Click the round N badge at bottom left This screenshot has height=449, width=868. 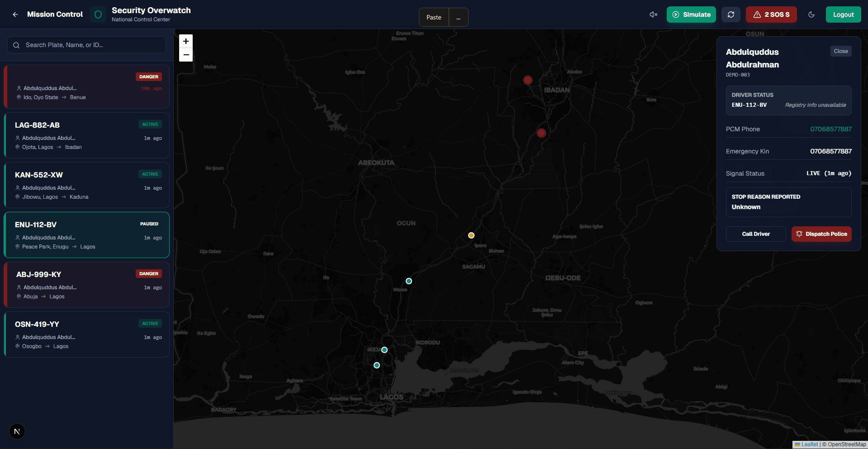pos(17,431)
